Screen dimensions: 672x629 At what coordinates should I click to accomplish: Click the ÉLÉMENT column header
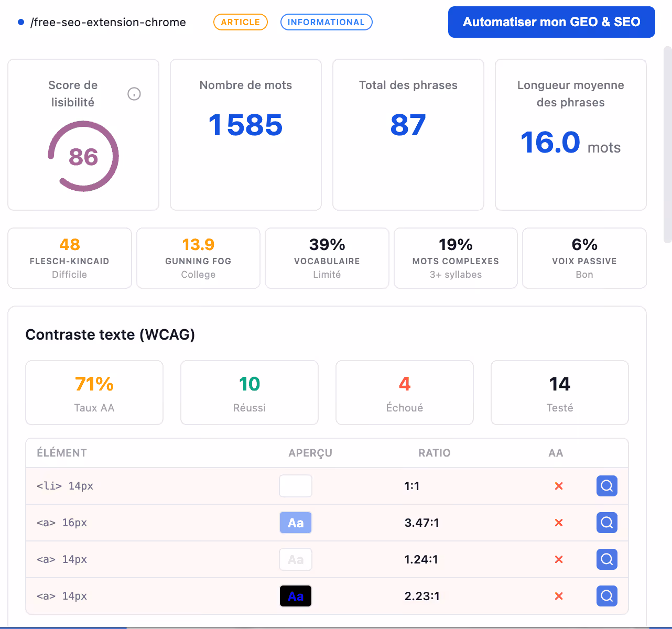pos(62,453)
